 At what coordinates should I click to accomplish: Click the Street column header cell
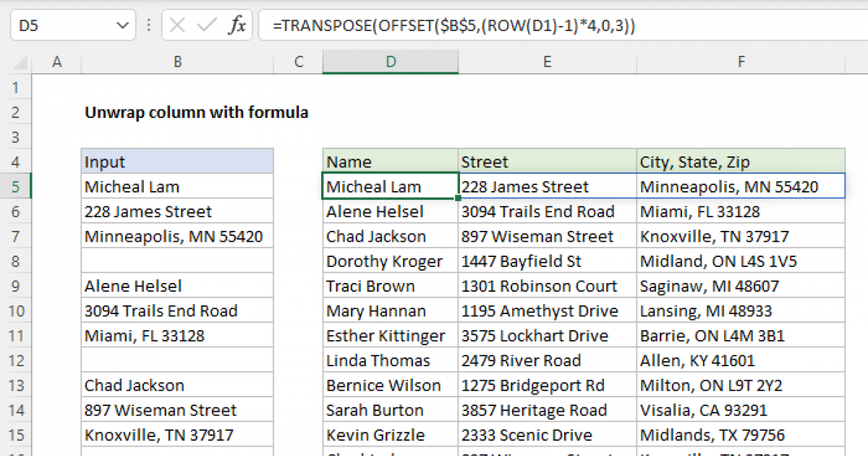tap(547, 161)
